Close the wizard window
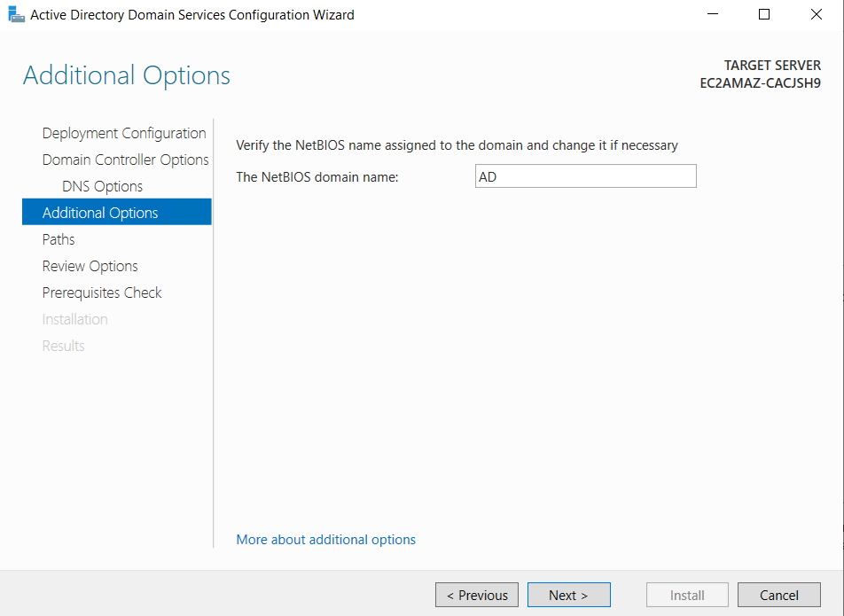Image resolution: width=844 pixels, height=616 pixels. (816, 14)
